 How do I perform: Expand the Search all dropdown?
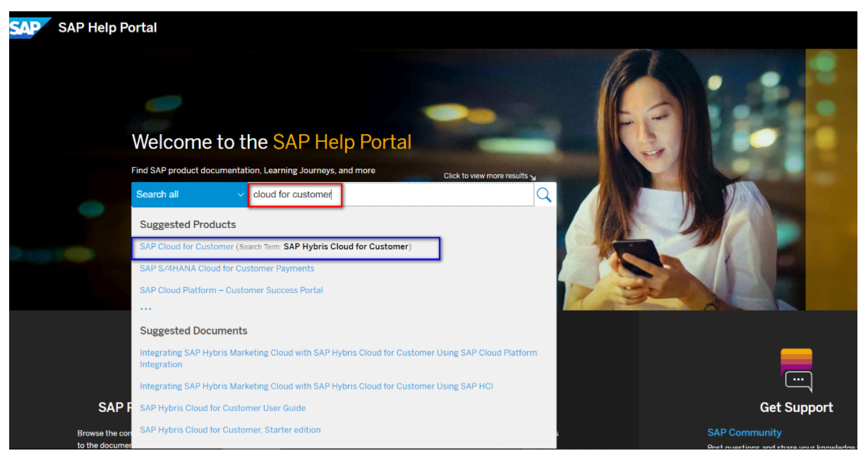click(189, 194)
